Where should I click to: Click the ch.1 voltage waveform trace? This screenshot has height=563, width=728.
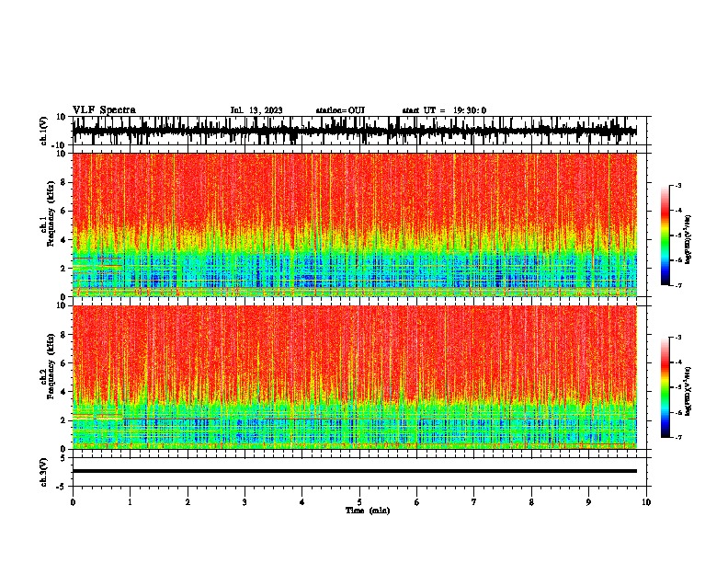[x=354, y=131]
